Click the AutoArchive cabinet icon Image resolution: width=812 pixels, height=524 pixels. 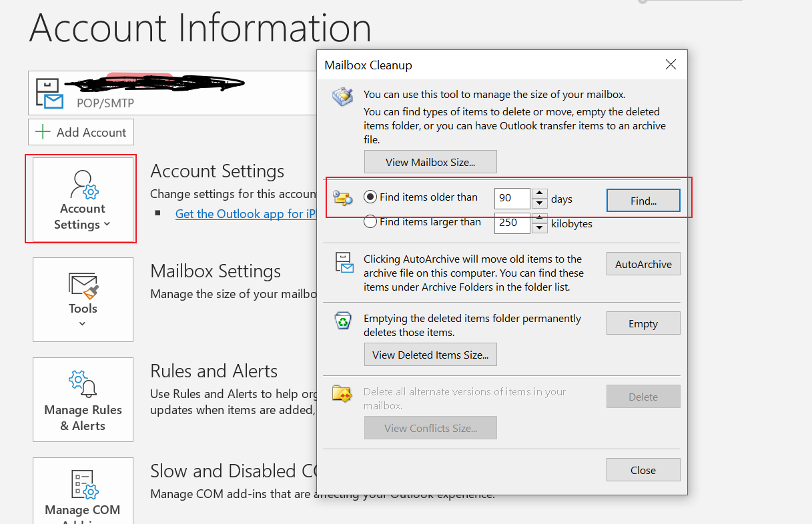pos(344,263)
